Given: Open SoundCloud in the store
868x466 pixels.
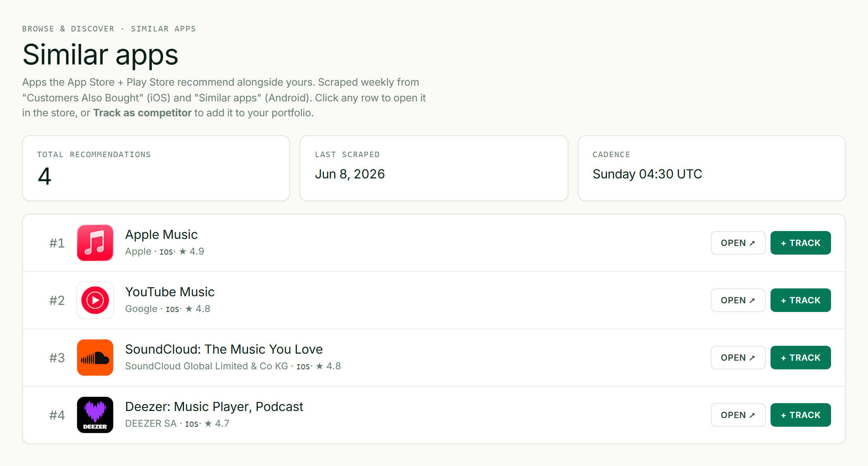Looking at the screenshot, I should (738, 358).
